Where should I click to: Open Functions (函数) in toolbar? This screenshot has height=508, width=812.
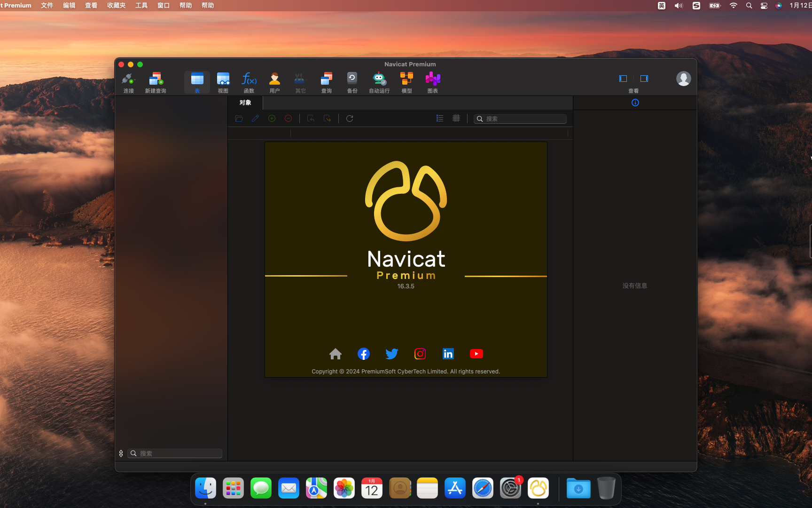(x=249, y=83)
